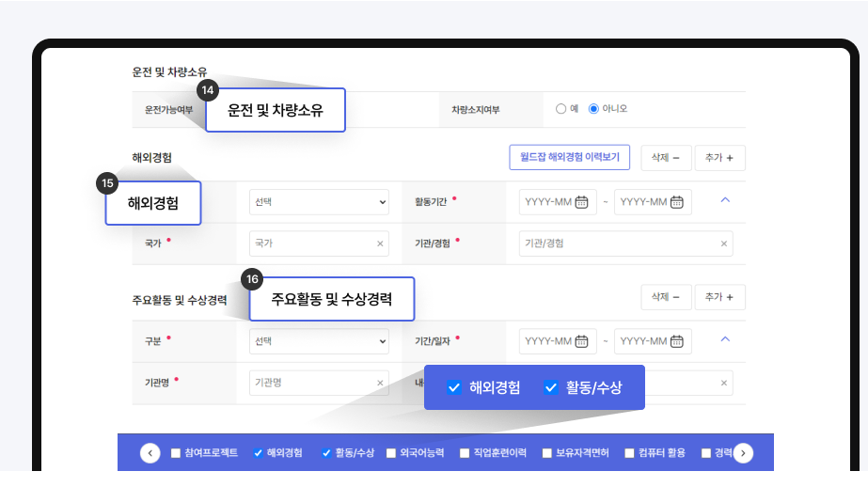
Task: Click the 운전가능여부 label
Action: coord(169,110)
